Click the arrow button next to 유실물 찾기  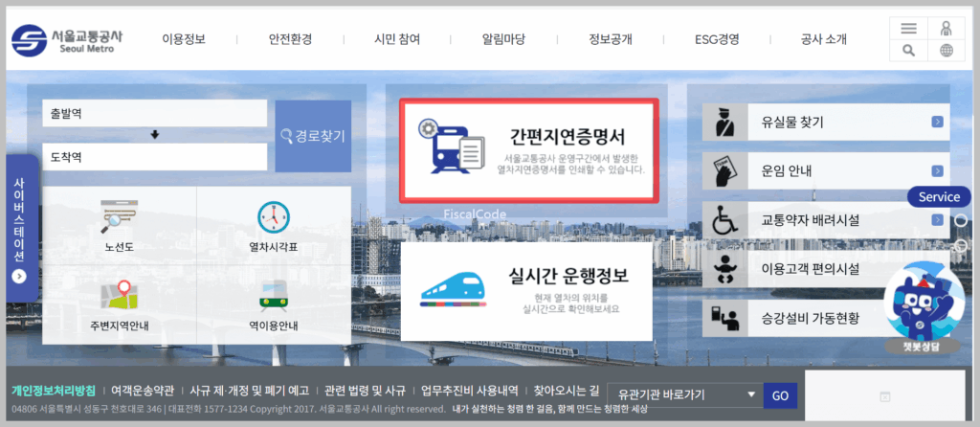pos(937,122)
